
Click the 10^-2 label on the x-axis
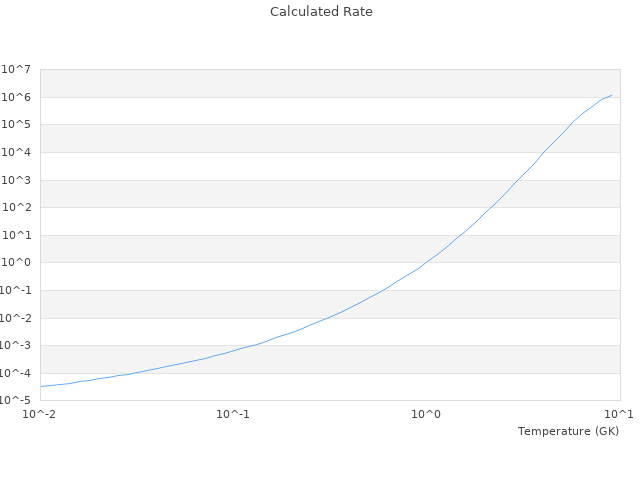(40, 415)
